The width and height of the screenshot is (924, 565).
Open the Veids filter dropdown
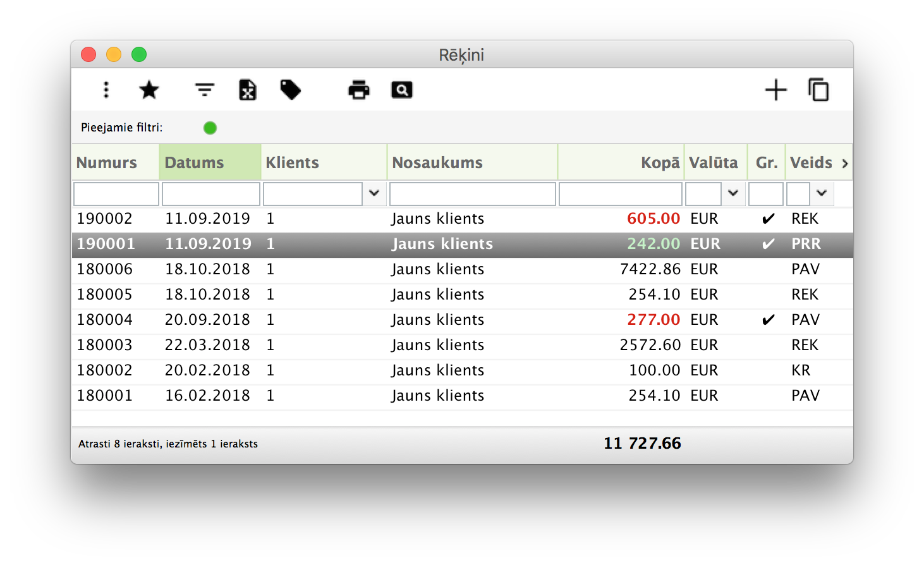point(822,193)
